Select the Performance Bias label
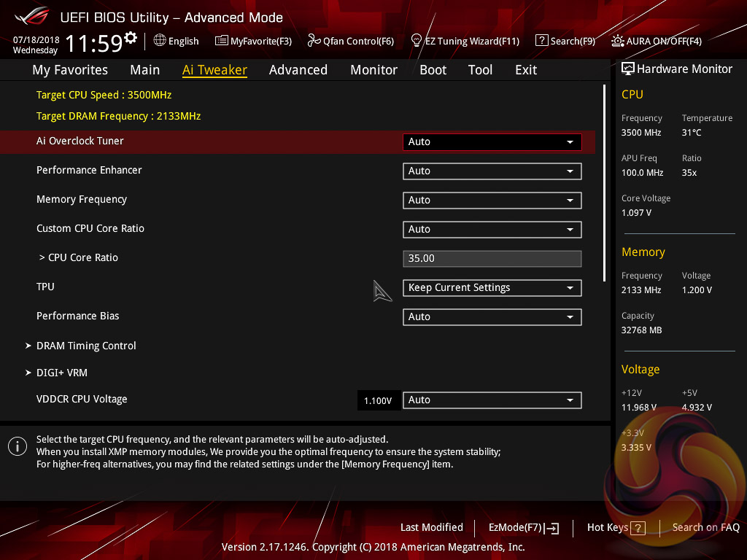 [77, 316]
